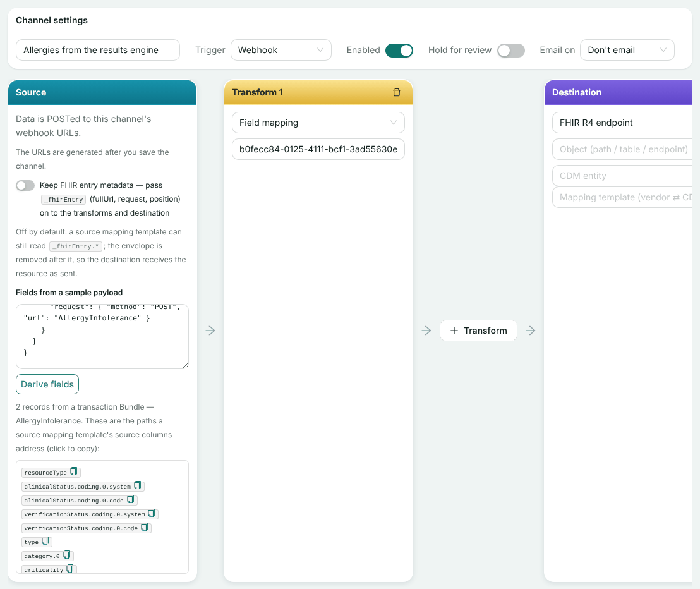700x589 pixels.
Task: Click the Object path destination field
Action: pos(622,149)
